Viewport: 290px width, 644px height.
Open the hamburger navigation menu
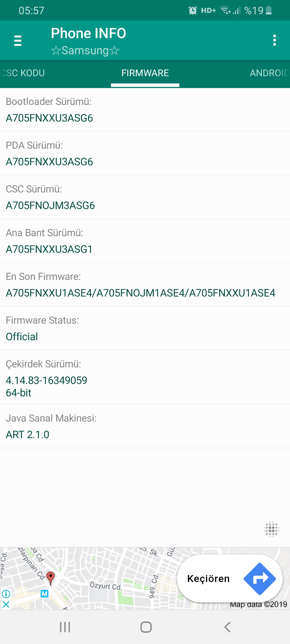pos(18,41)
